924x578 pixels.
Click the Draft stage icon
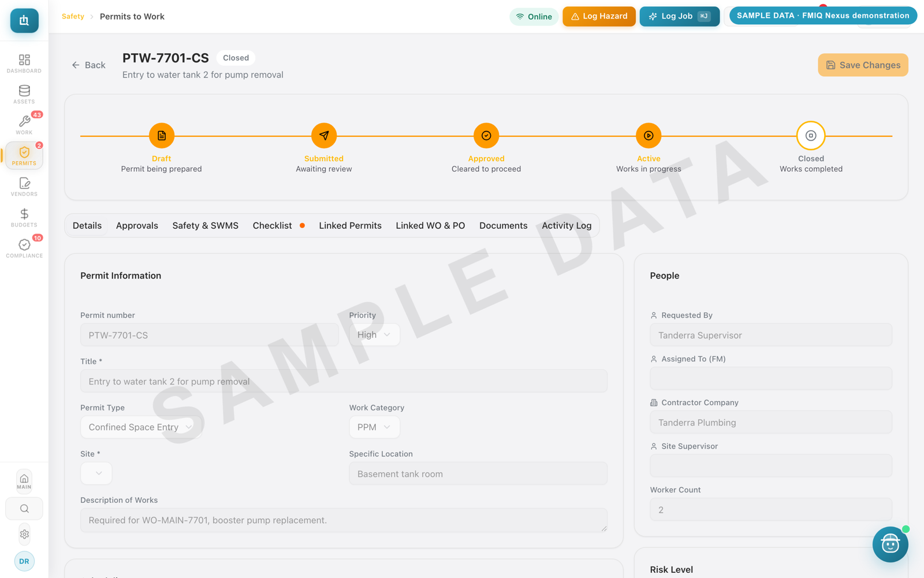pyautogui.click(x=162, y=135)
